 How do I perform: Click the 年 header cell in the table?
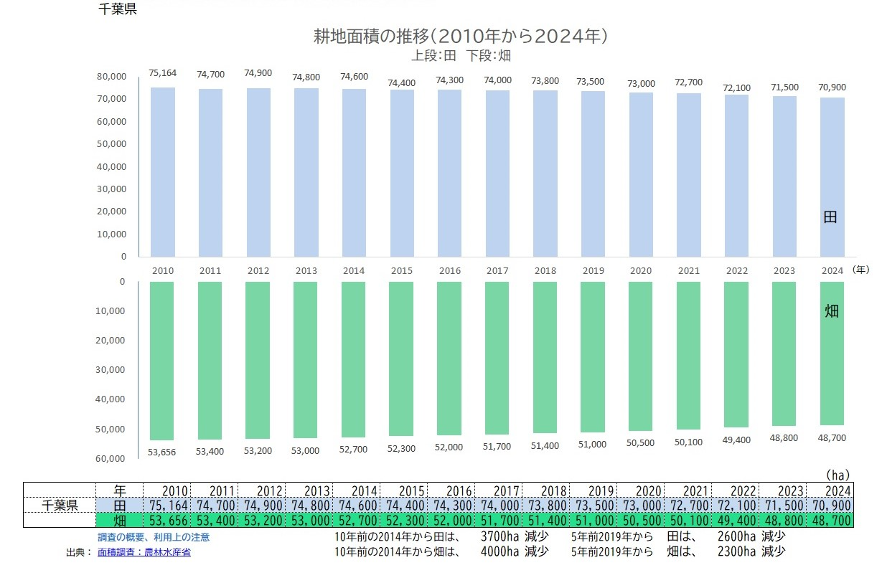[x=120, y=490]
